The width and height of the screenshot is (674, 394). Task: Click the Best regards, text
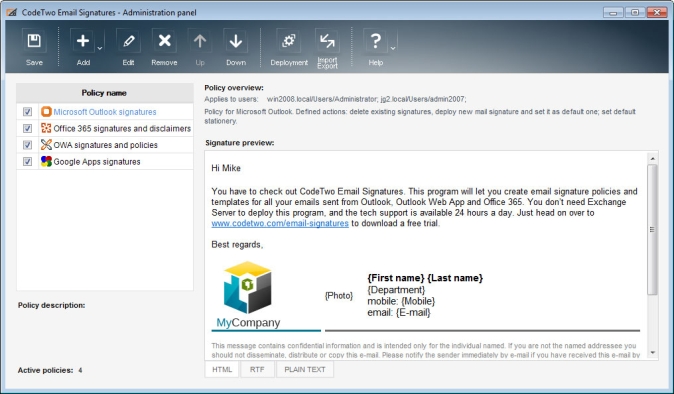pos(237,245)
